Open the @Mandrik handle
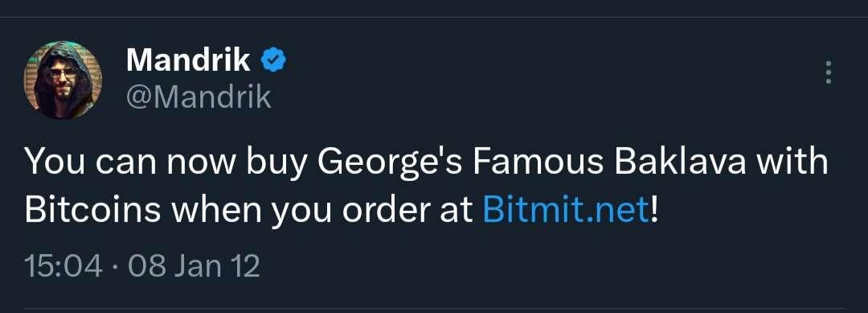Screen dimensions: 868x313 point(199,97)
